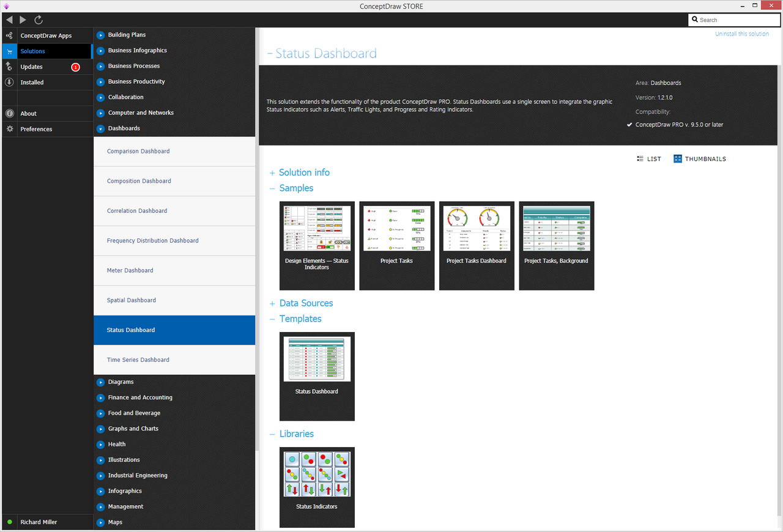Open the Correlation Dashboard solution

pos(174,211)
